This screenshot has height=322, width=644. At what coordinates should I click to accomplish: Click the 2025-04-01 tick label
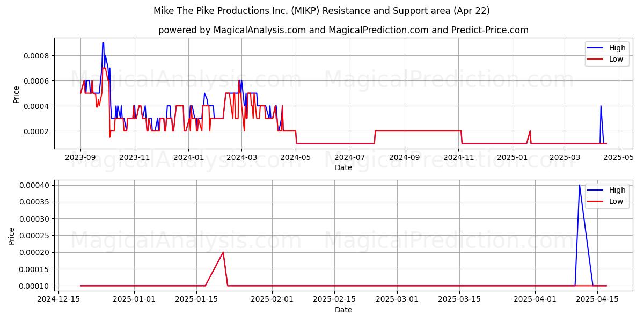pos(535,299)
